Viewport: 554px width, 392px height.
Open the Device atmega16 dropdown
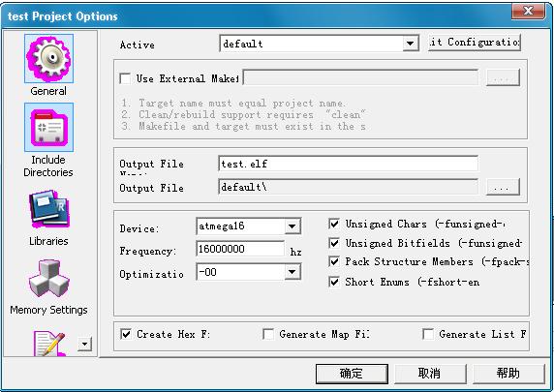point(292,226)
